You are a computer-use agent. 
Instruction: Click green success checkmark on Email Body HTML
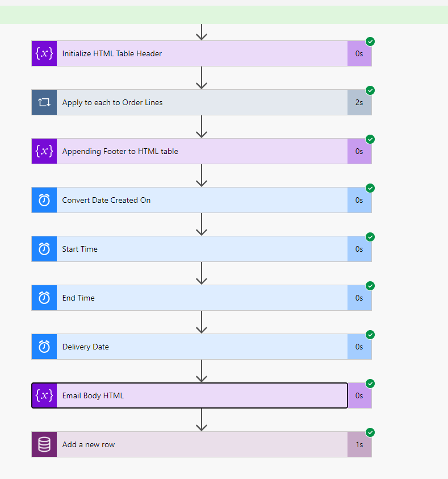[370, 384]
